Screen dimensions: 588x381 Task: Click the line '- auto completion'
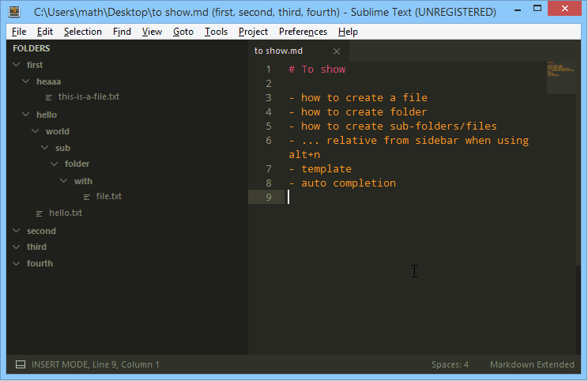[x=342, y=183]
